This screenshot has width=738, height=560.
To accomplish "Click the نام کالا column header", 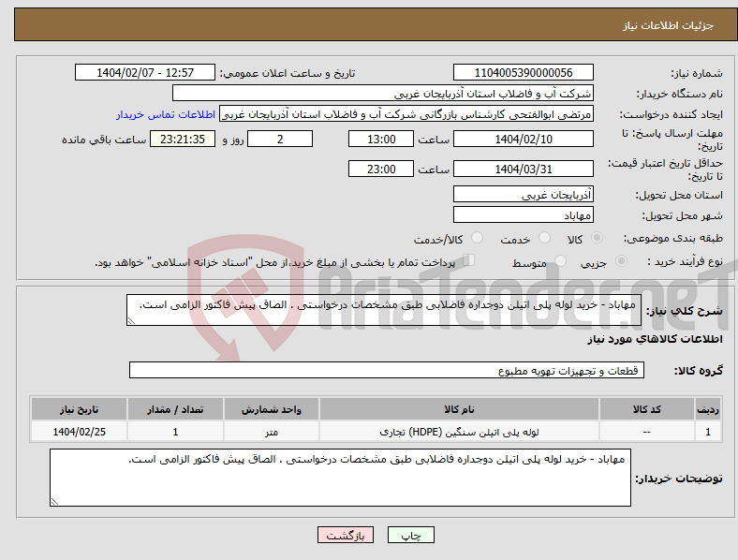I will pos(459,409).
